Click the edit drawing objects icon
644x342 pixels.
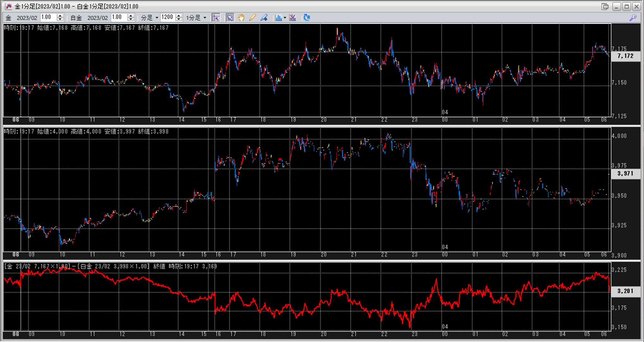[x=264, y=18]
